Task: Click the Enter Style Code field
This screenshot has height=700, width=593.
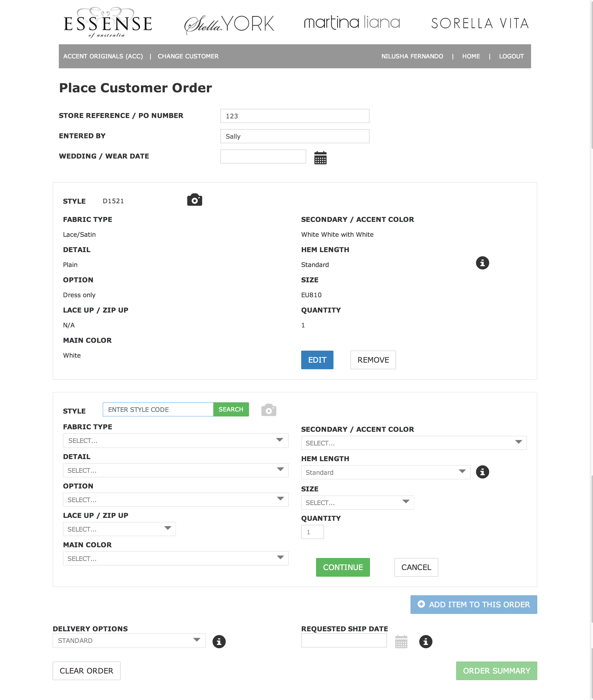Action: pos(158,409)
